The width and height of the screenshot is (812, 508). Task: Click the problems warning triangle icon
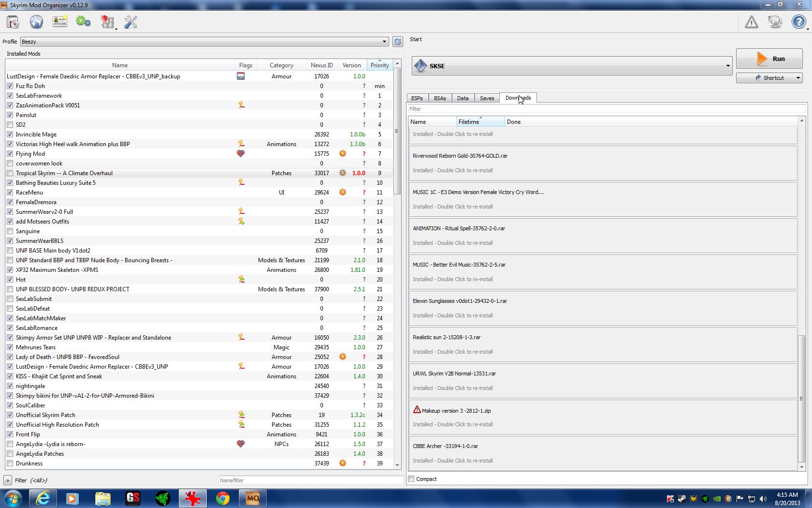[751, 22]
